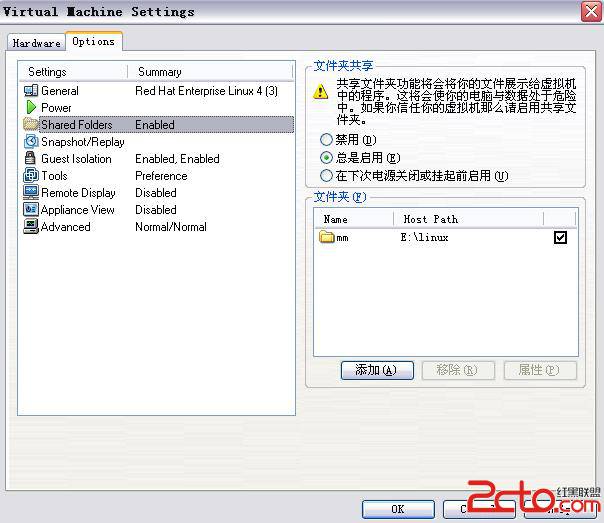Click the green Power icon

(x=30, y=108)
